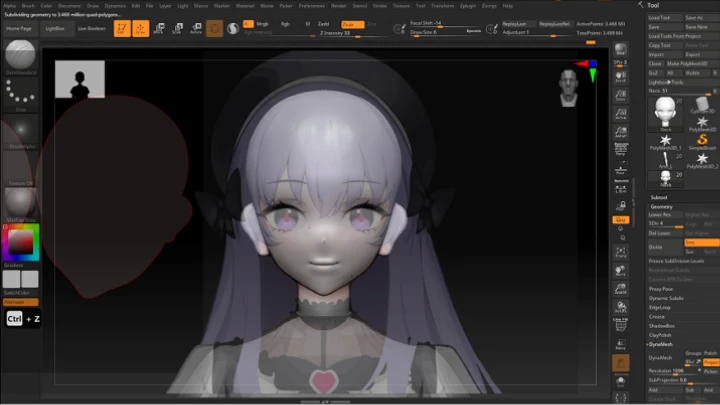The height and width of the screenshot is (405, 720).
Task: Open the Help menu
Action: [x=507, y=6]
